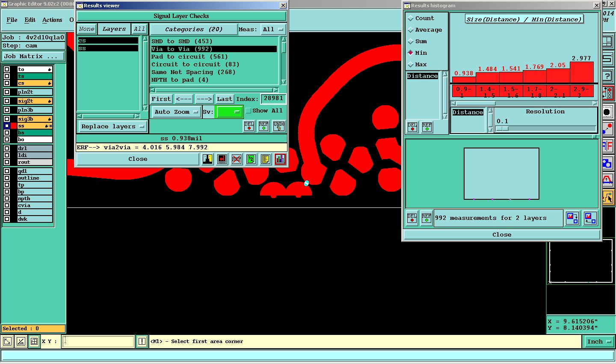Select the Sum radio option
616x364 pixels.
point(411,41)
